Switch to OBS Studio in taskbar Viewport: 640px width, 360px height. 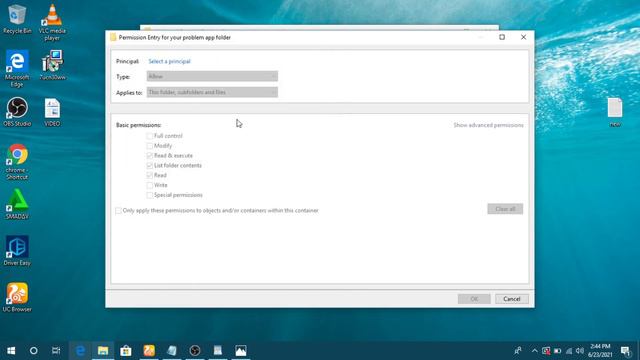pyautogui.click(x=195, y=351)
